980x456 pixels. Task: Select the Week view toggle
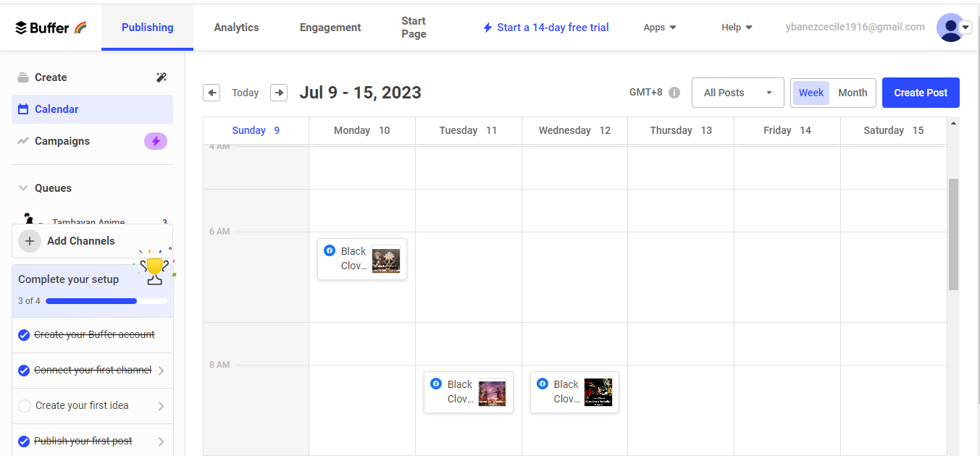coord(811,93)
